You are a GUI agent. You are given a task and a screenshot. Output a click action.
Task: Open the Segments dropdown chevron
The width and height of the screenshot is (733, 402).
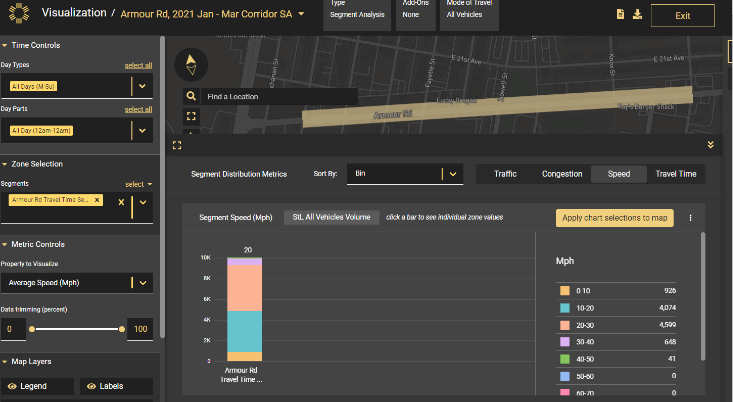(143, 202)
